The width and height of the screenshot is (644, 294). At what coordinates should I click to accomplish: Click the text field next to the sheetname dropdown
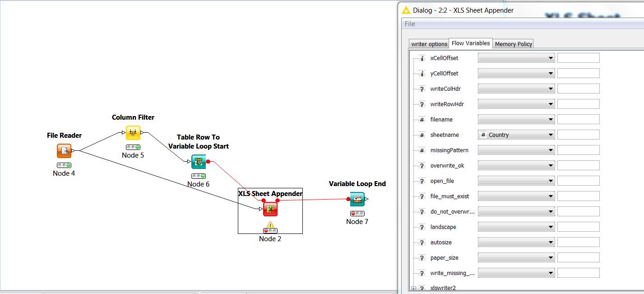pos(578,134)
